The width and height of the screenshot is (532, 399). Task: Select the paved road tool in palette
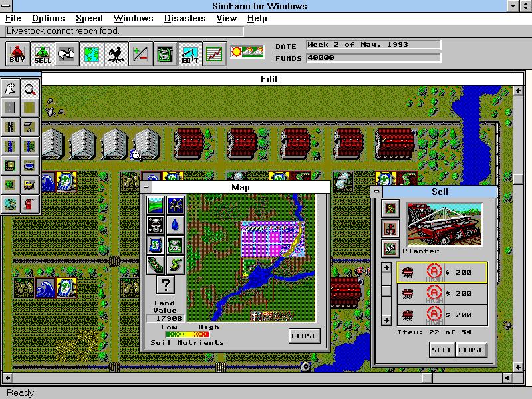point(11,108)
